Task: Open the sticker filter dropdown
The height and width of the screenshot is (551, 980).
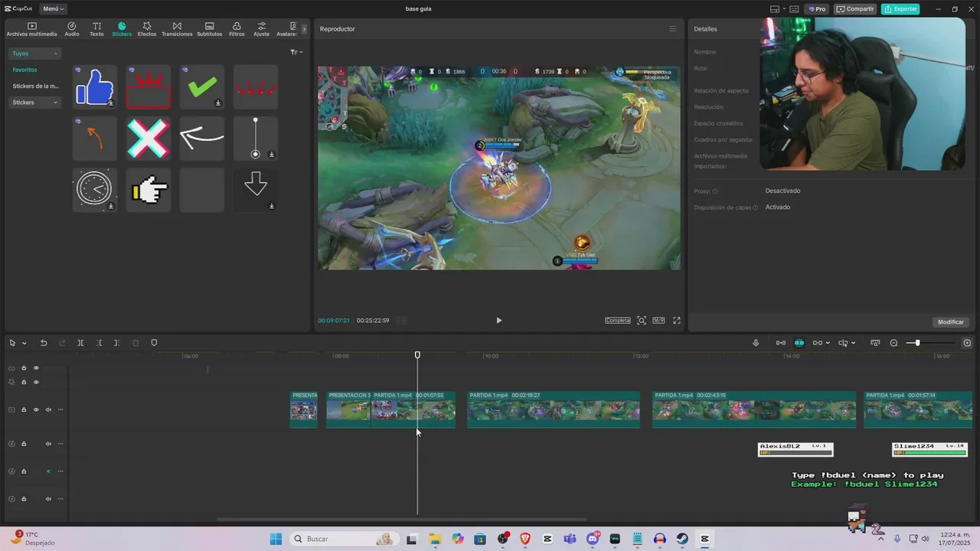Action: click(296, 52)
